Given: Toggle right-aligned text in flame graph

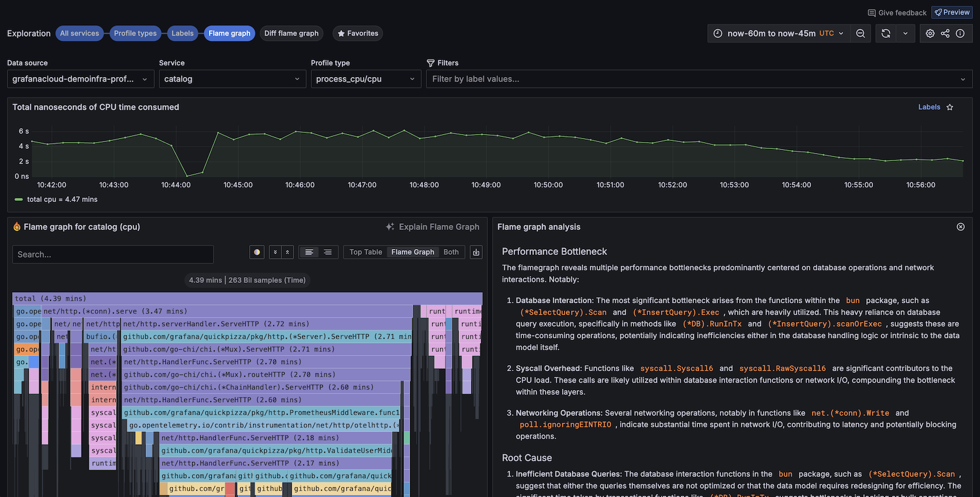Looking at the screenshot, I should click(327, 252).
